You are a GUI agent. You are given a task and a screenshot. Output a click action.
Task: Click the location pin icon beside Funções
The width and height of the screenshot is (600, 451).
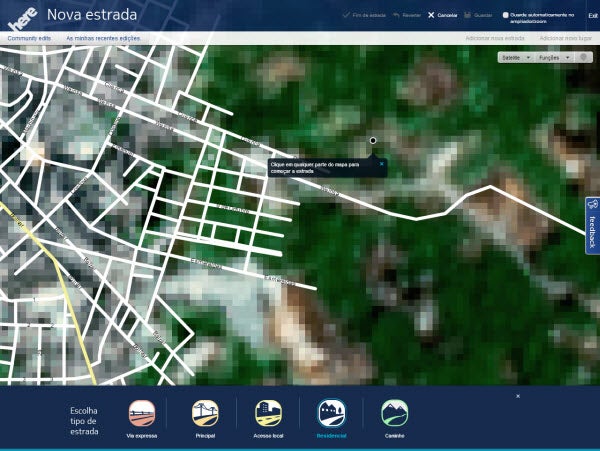pyautogui.click(x=585, y=58)
